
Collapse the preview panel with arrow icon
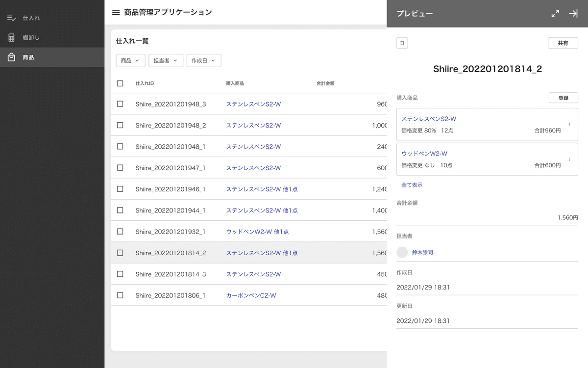573,14
